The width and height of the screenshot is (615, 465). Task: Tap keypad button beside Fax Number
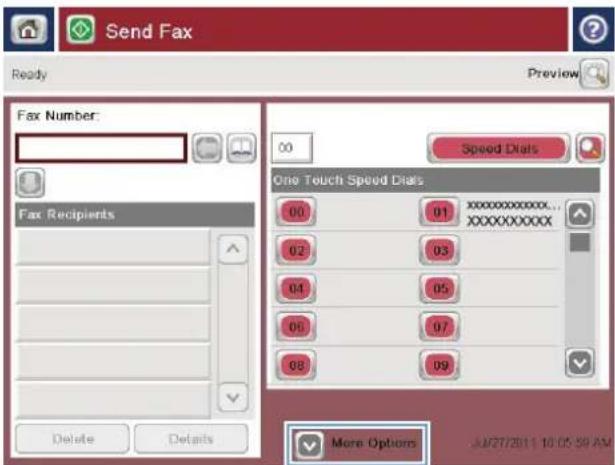[x=207, y=148]
